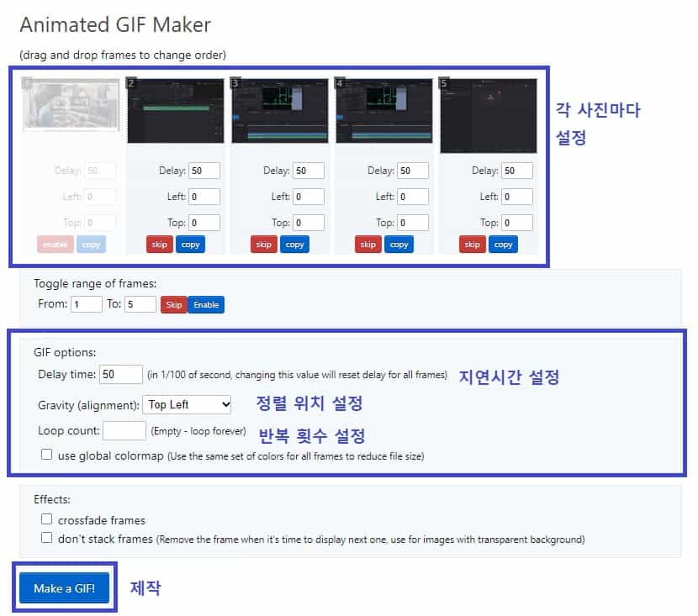698x616 pixels.
Task: Click the Top input field of frame 4
Action: 411,222
